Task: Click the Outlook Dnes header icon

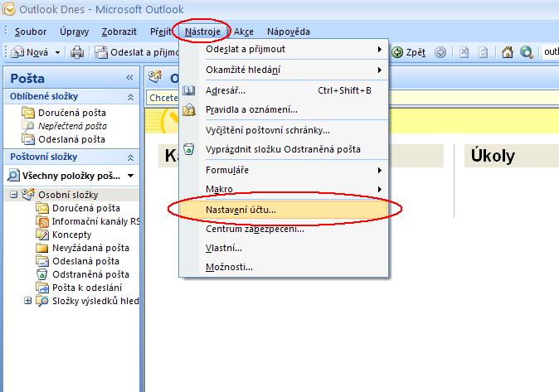Action: tap(155, 77)
